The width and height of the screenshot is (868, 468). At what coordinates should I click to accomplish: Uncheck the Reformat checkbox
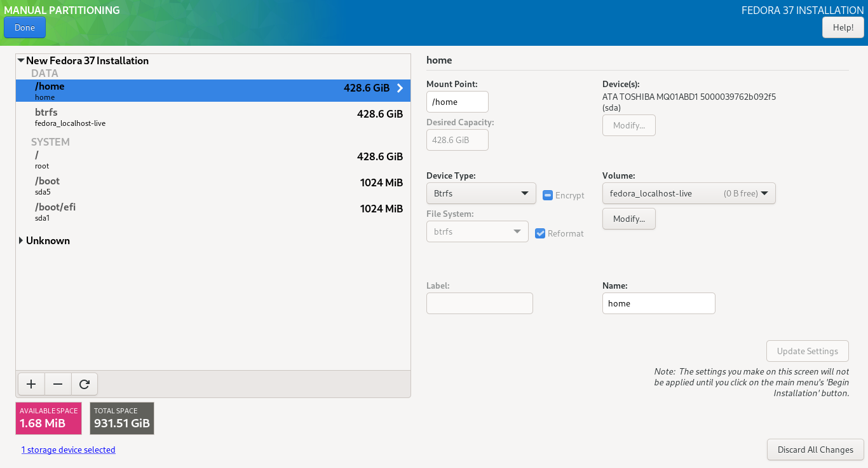(541, 233)
